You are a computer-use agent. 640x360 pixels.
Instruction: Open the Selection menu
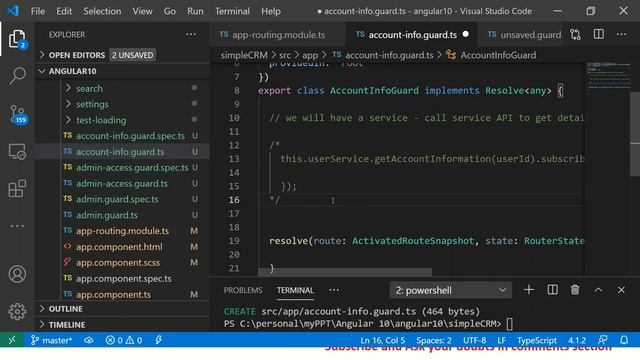click(102, 11)
